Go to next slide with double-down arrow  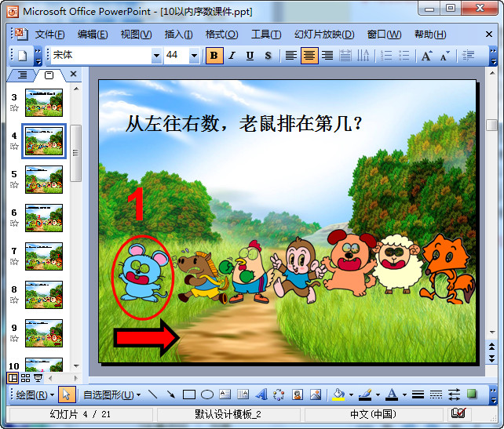(x=491, y=358)
